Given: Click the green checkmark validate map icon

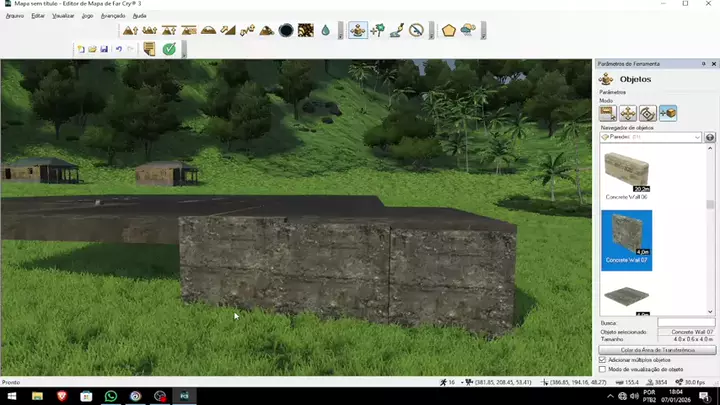Looking at the screenshot, I should tap(169, 49).
